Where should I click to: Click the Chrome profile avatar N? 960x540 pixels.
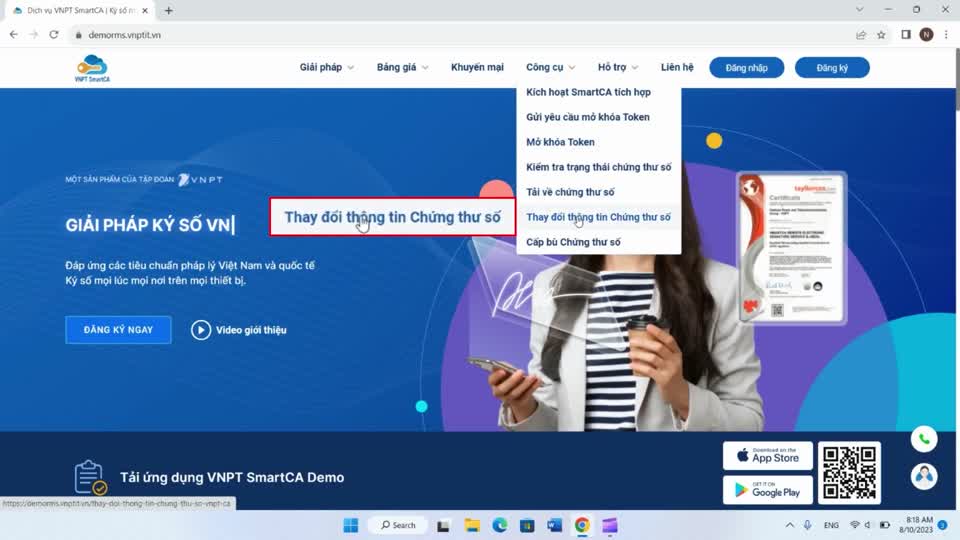(x=926, y=35)
